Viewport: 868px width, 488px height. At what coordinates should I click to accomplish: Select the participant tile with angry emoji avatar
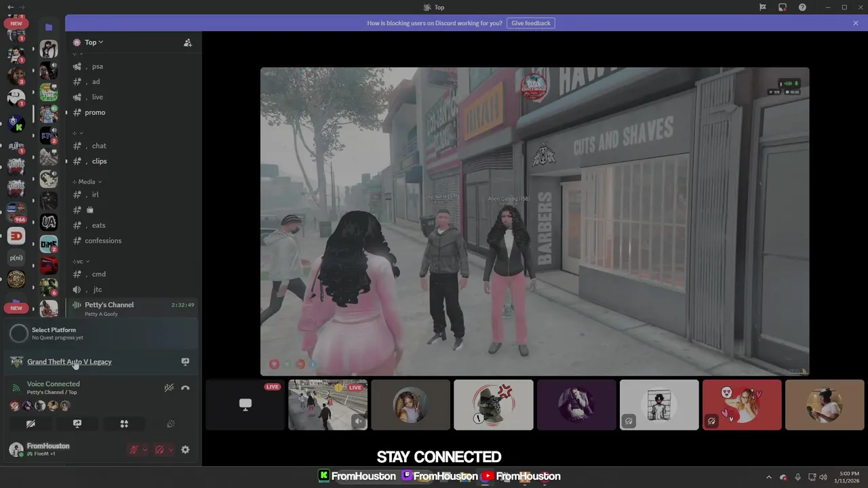(494, 405)
